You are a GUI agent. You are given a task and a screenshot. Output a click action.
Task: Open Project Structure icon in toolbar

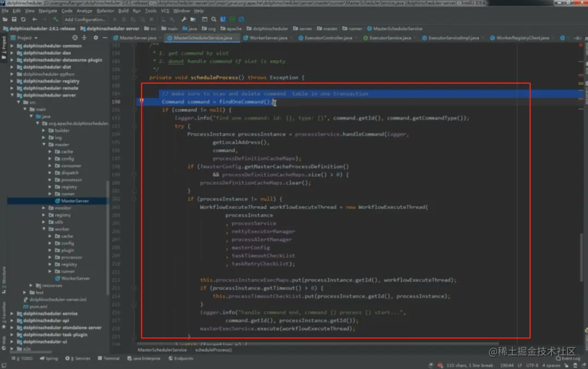click(193, 19)
